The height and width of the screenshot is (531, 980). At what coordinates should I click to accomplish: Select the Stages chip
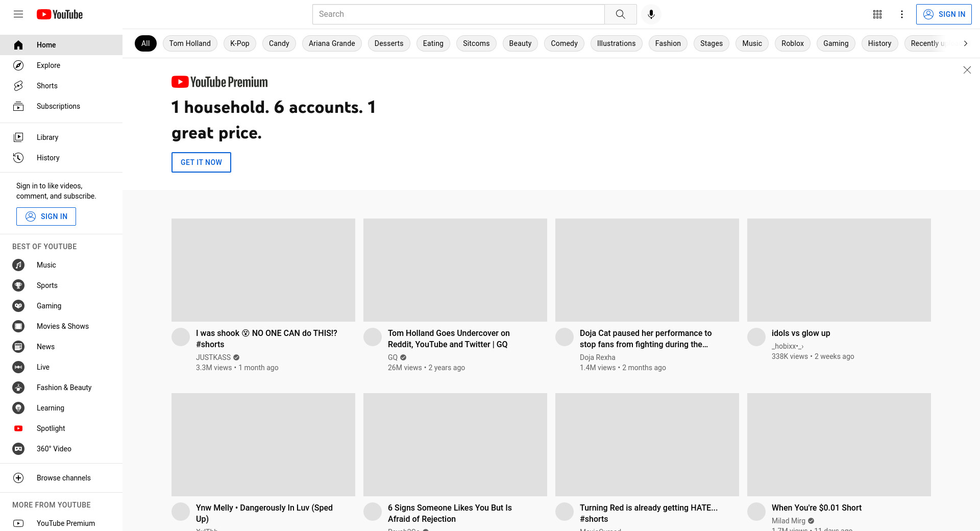(x=712, y=43)
